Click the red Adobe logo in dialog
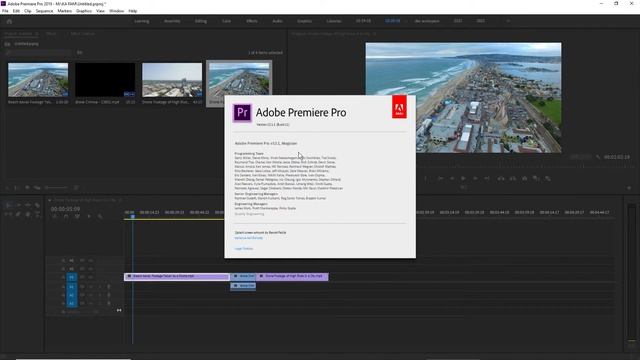The image size is (640, 360). 399,107
